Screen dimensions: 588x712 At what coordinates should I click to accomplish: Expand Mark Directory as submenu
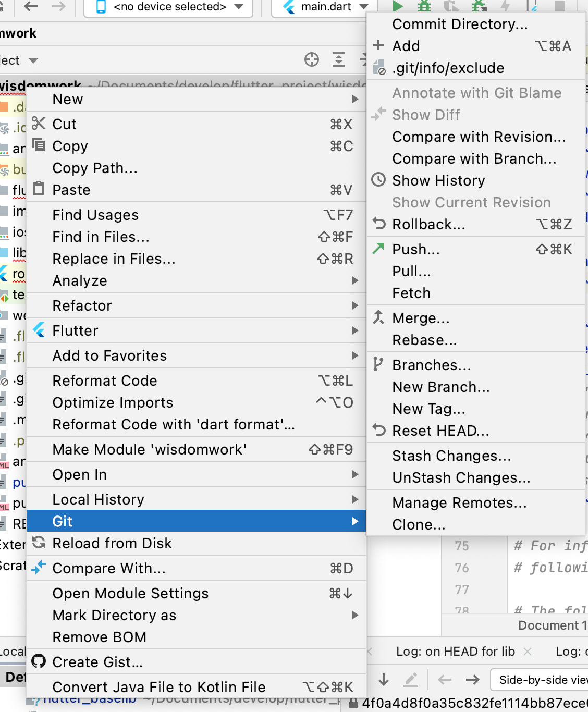pyautogui.click(x=196, y=615)
